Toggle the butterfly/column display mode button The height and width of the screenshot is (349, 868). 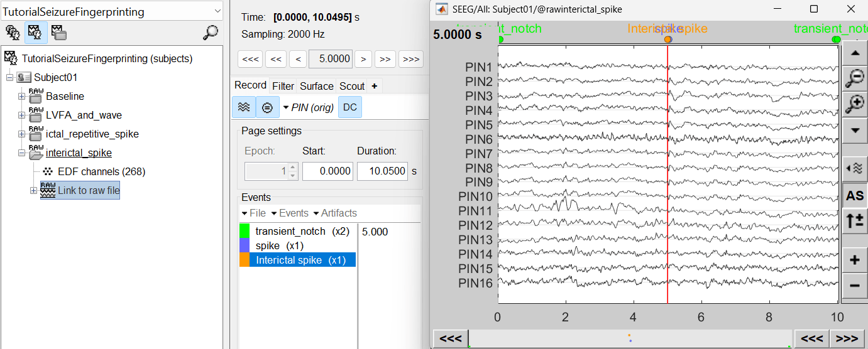[x=244, y=107]
